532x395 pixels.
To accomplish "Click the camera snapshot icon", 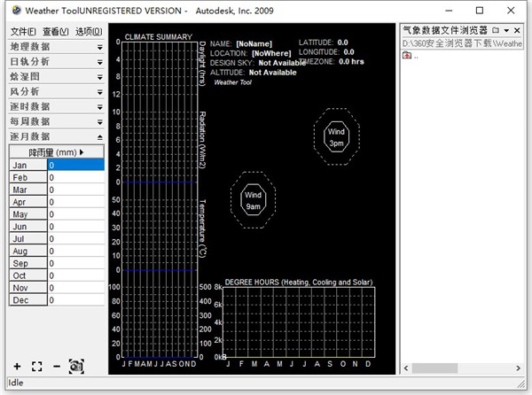I will coord(76,366).
